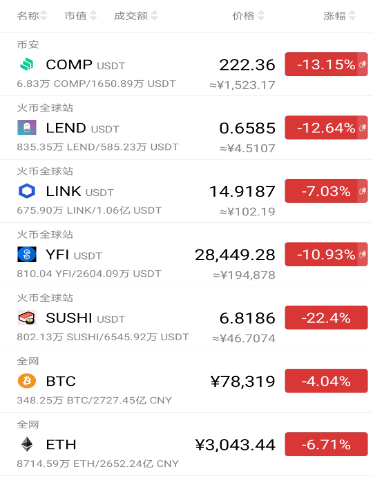Viewport: 372px width, 480px height.
Task: Click the -6.71% ETH red badge
Action: [x=326, y=444]
